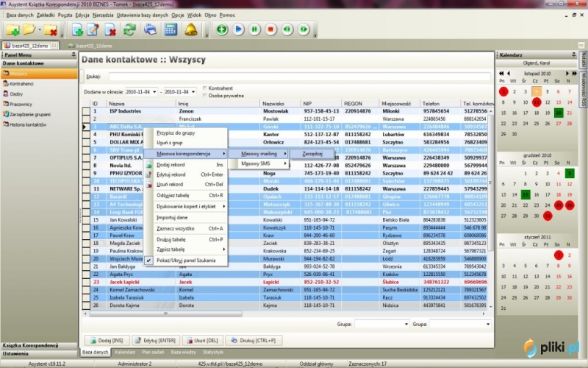
Task: Sort by the Nazwisko column header
Action: pos(280,104)
